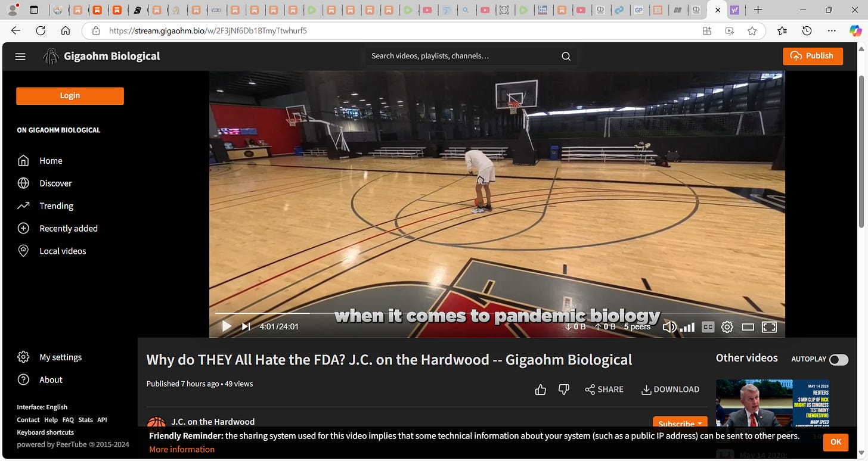Open the browser history icon

pos(807,31)
